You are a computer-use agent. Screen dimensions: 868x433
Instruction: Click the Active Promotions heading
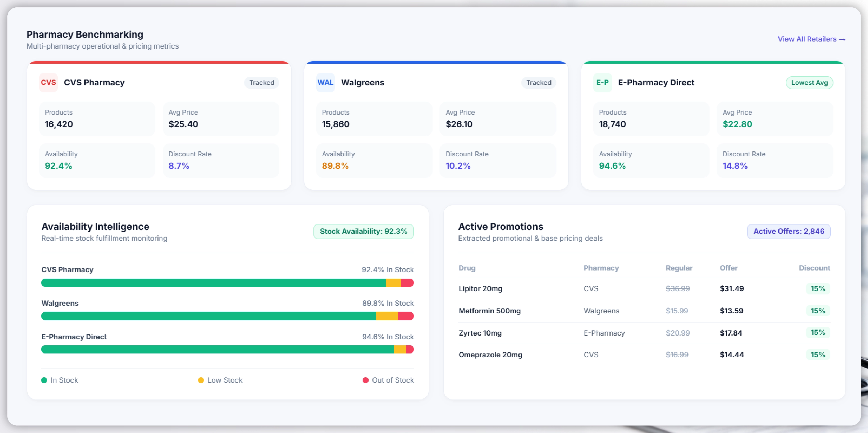501,227
